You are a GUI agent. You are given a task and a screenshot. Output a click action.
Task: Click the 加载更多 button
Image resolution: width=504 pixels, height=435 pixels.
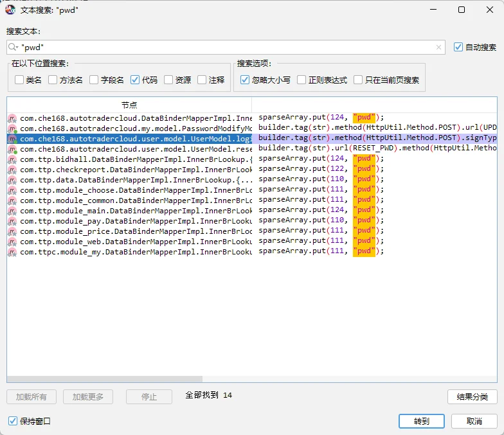pyautogui.click(x=88, y=397)
